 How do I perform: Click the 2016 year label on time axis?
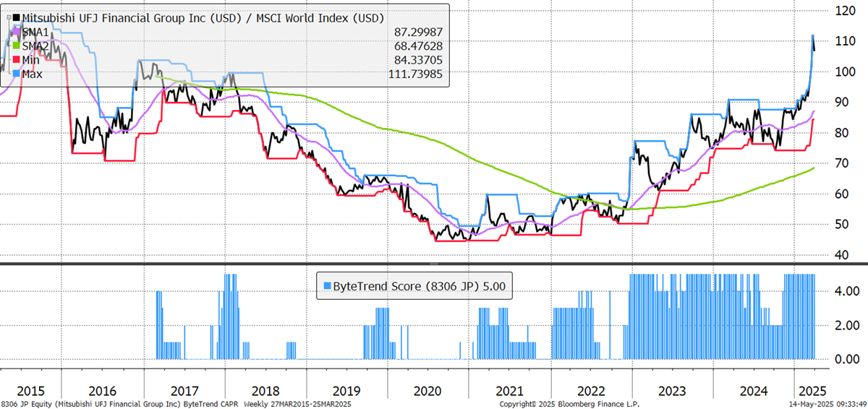[102, 390]
